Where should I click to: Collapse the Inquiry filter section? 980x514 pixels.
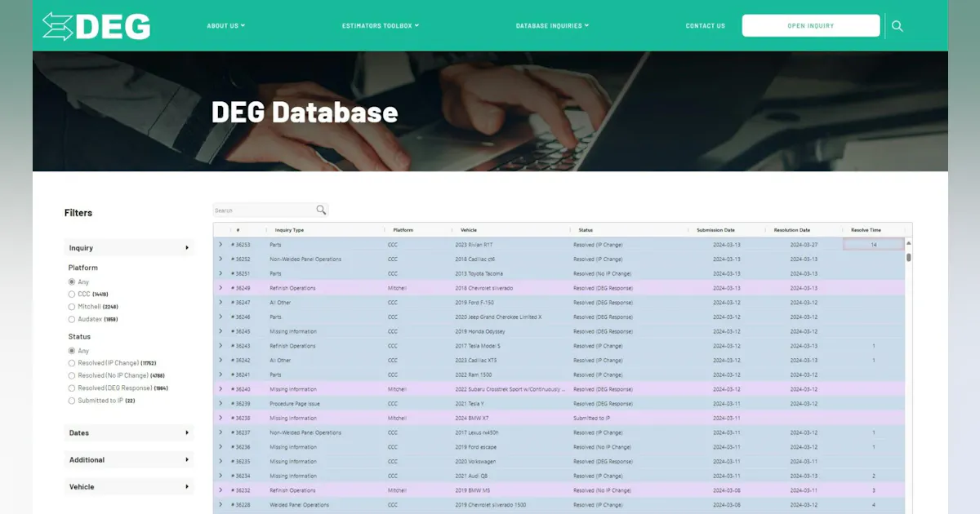coord(128,248)
